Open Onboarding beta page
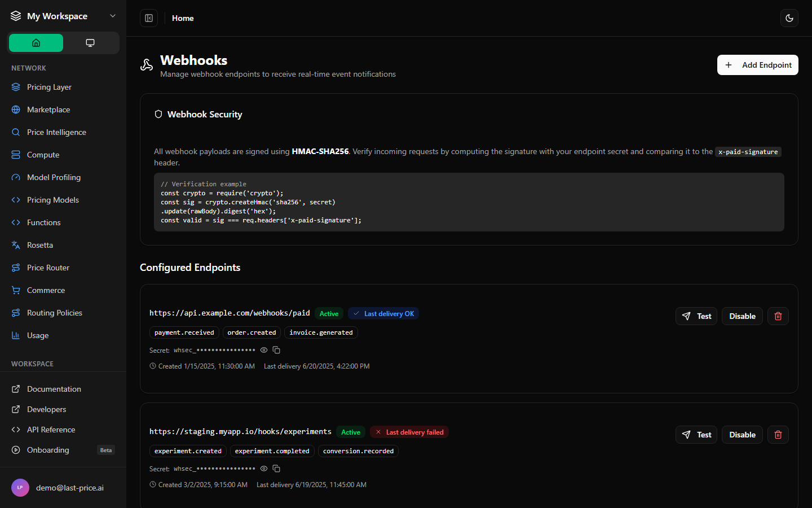The height and width of the screenshot is (508, 812). (63, 450)
